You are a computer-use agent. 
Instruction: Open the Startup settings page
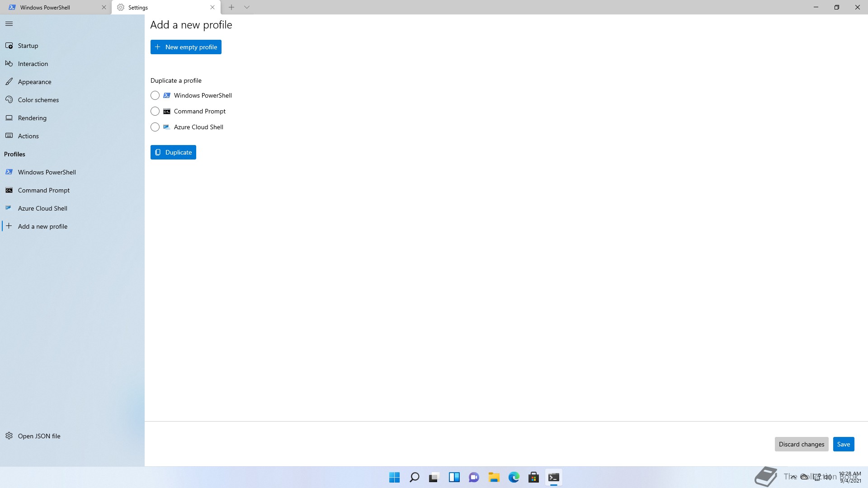(72, 46)
